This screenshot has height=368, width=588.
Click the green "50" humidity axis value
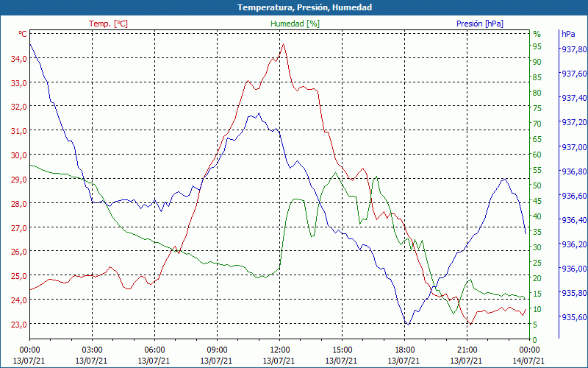click(537, 185)
